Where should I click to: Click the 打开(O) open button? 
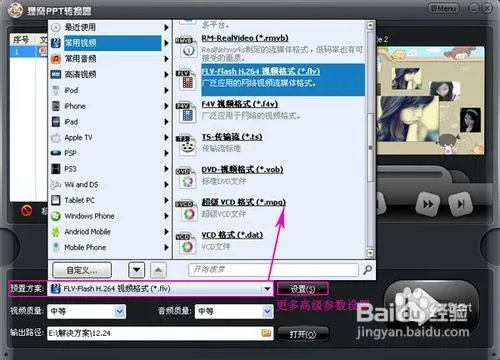(x=303, y=334)
